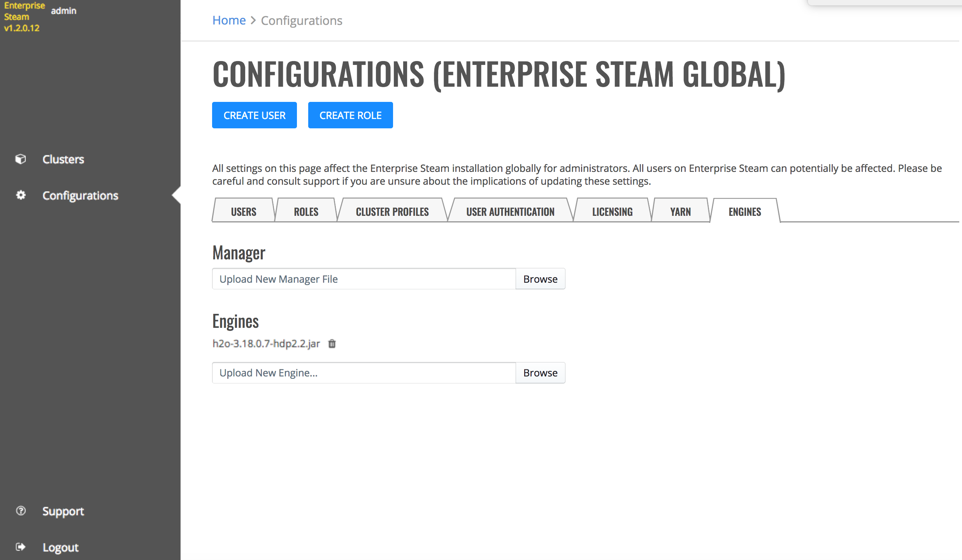Screen dimensions: 962x560
Task: Go to the Support page
Action: tap(63, 511)
